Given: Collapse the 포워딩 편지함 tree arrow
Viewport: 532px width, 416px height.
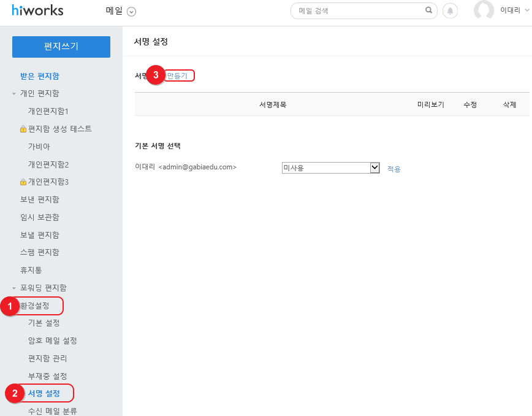Looking at the screenshot, I should [x=14, y=288].
